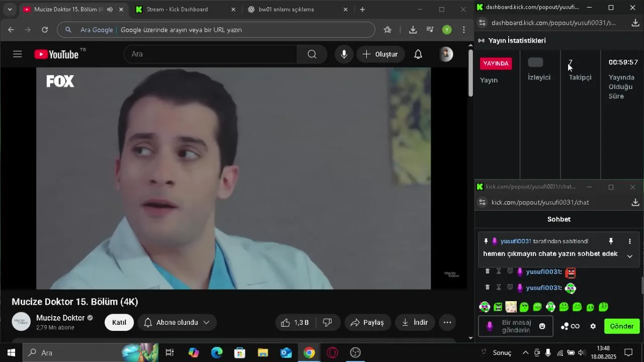Click YouTube page vertical scrollbar
This screenshot has width=644, height=362.
click(470, 73)
